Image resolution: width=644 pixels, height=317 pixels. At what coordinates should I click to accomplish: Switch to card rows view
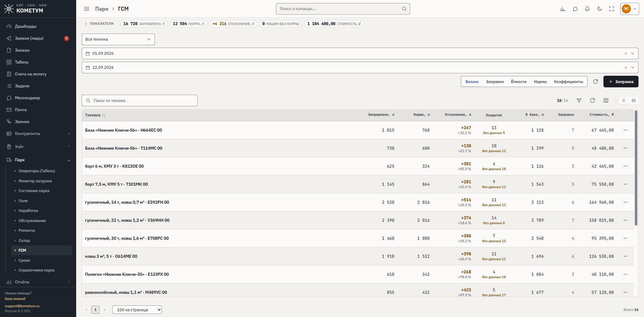634,100
